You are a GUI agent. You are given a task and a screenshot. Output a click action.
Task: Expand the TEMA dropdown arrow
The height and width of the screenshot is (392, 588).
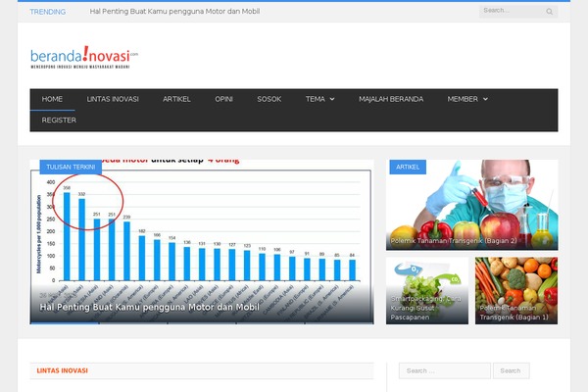point(332,99)
